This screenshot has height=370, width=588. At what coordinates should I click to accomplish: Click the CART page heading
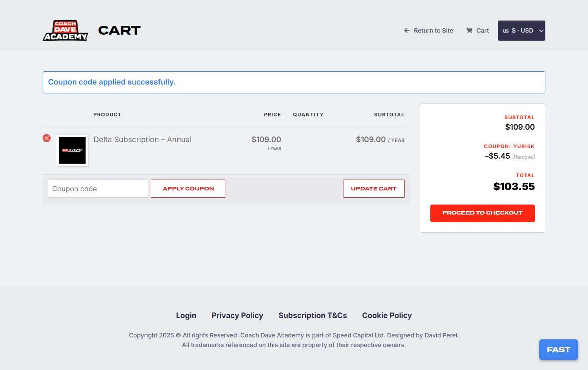(119, 31)
